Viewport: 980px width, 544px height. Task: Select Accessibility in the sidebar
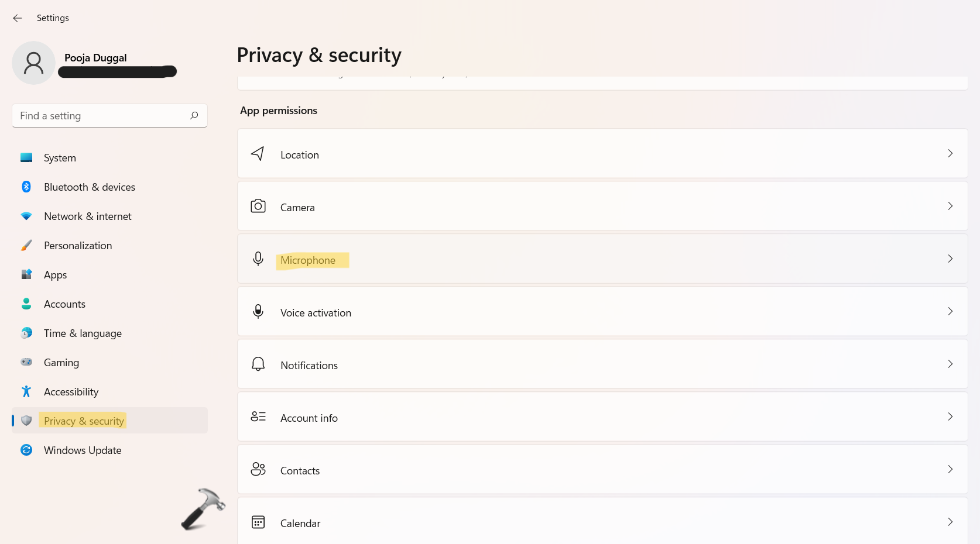point(71,392)
